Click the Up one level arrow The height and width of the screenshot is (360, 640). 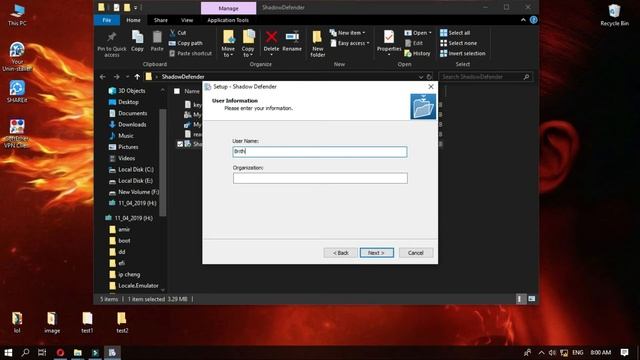click(x=137, y=77)
